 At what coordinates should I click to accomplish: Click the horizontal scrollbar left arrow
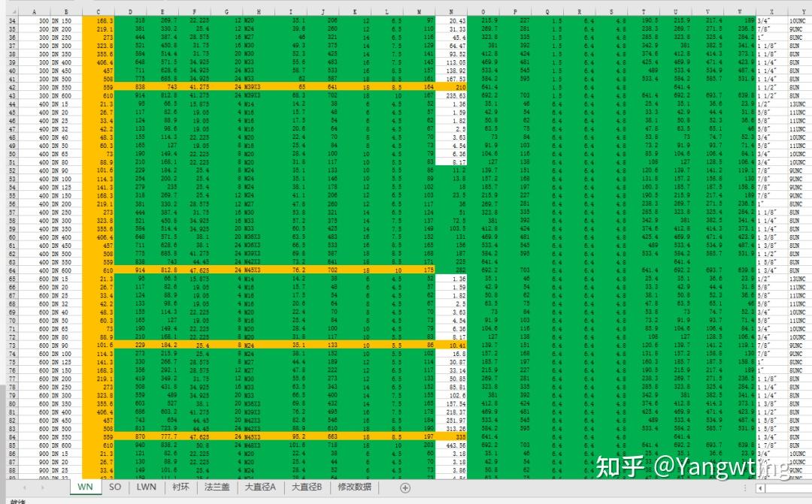tap(760, 488)
